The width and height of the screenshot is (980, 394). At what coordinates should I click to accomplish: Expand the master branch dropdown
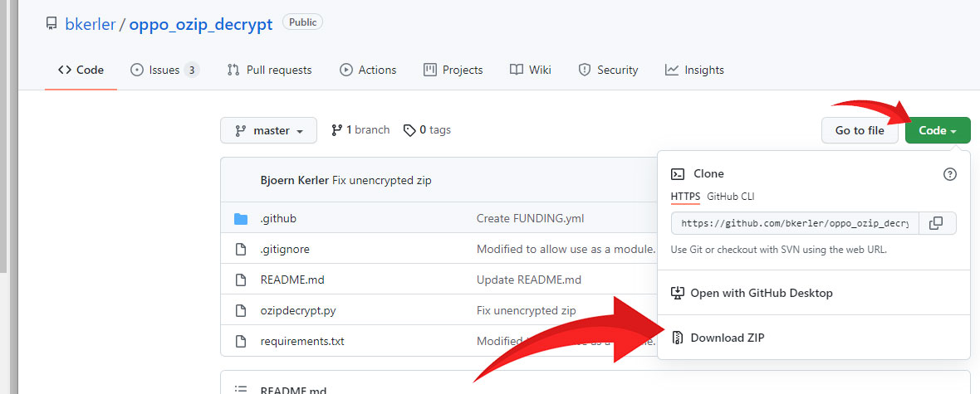click(269, 130)
